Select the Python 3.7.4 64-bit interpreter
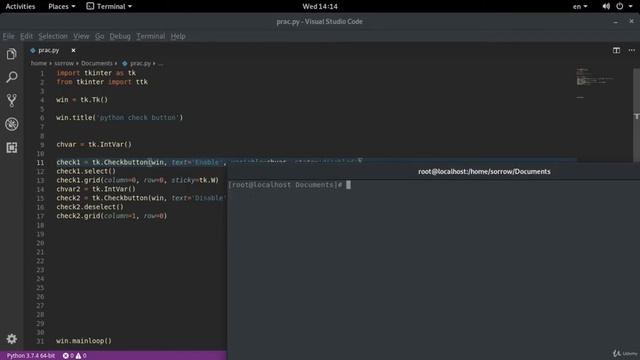Image resolution: width=640 pixels, height=360 pixels. pyautogui.click(x=31, y=356)
